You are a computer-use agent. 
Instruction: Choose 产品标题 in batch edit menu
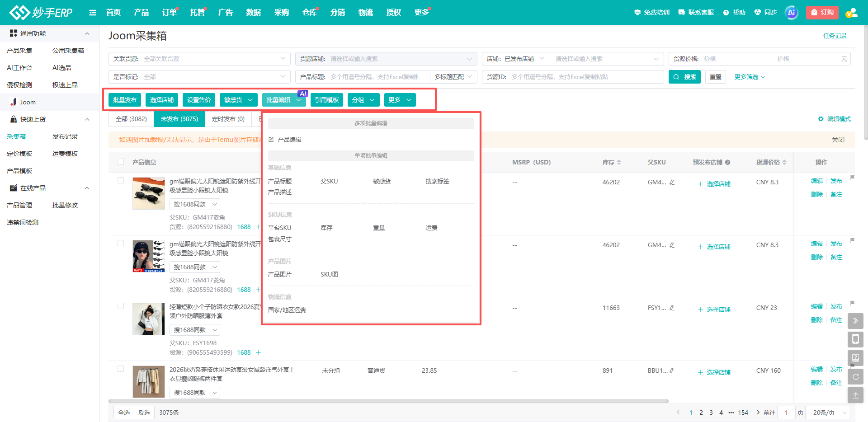coord(280,181)
